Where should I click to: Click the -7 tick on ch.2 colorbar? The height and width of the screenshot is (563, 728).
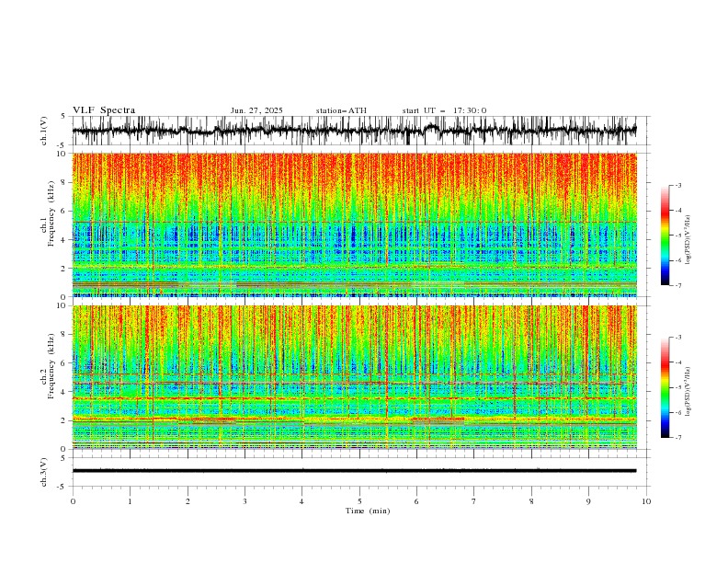point(677,438)
